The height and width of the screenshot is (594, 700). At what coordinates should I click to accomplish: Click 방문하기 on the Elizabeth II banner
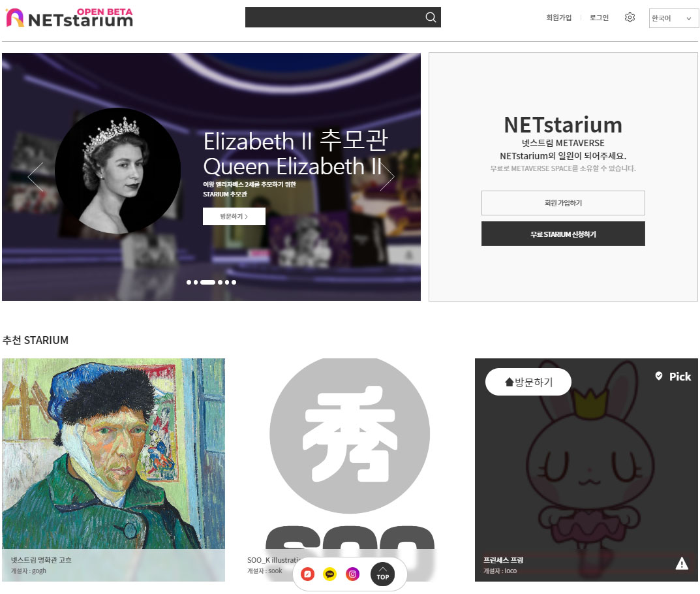[x=234, y=216]
